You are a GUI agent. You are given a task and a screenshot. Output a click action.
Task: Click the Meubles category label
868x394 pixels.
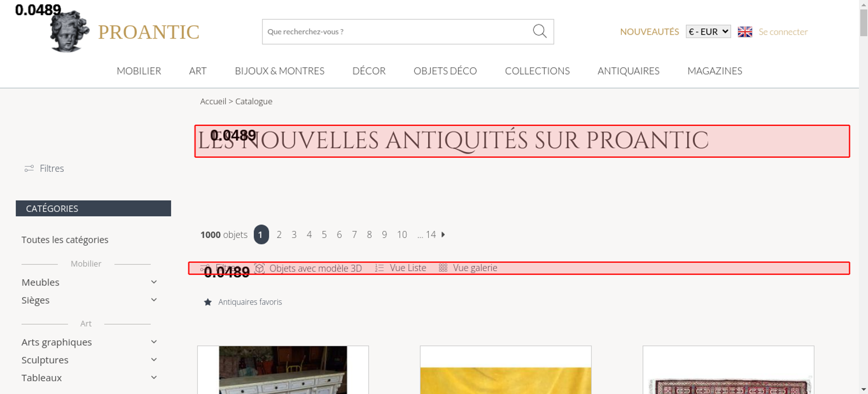(x=40, y=282)
